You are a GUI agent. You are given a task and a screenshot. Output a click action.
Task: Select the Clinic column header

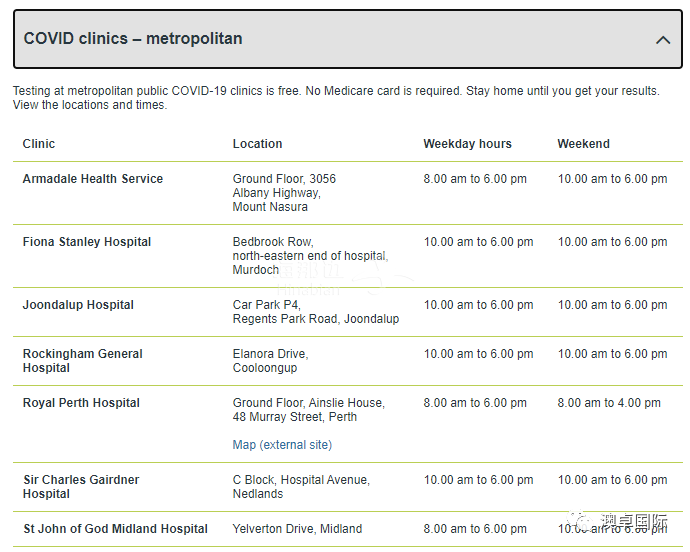[39, 144]
